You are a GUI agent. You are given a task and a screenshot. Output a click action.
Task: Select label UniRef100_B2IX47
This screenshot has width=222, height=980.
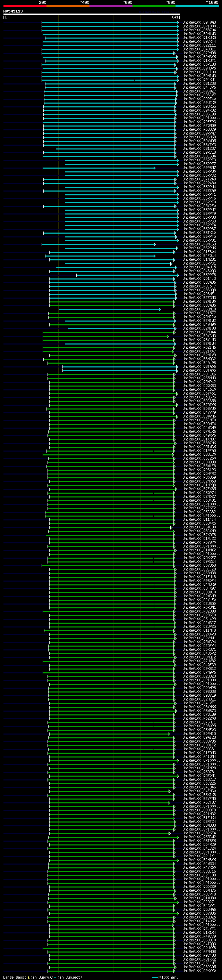(x=199, y=351)
